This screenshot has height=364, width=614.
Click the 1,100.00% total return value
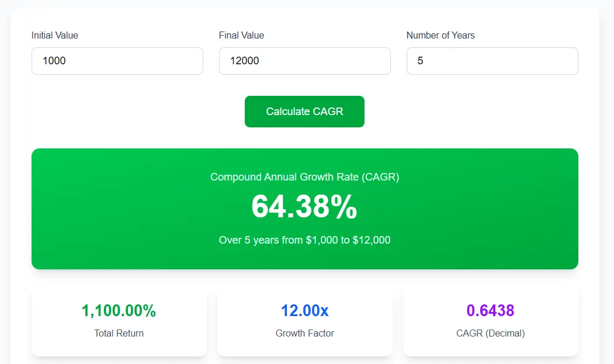[119, 311]
